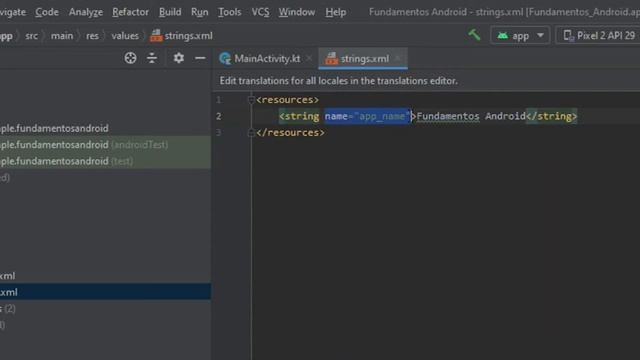Open the Run menu
The height and width of the screenshot is (360, 640).
click(200, 12)
